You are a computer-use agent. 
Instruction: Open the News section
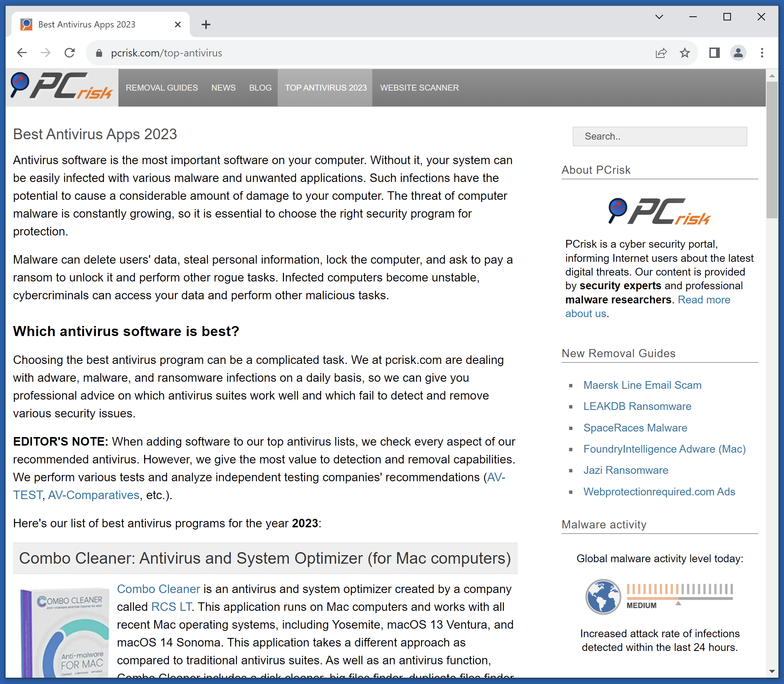tap(223, 88)
